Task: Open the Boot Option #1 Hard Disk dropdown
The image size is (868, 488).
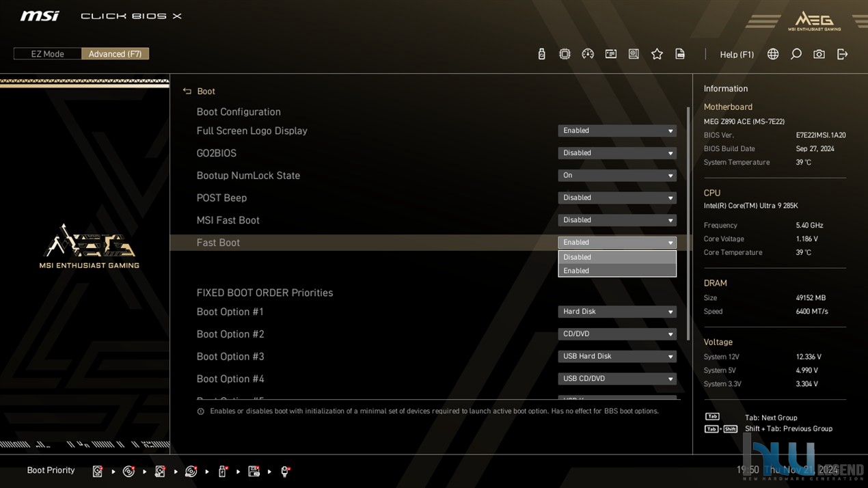Action: [x=617, y=312]
